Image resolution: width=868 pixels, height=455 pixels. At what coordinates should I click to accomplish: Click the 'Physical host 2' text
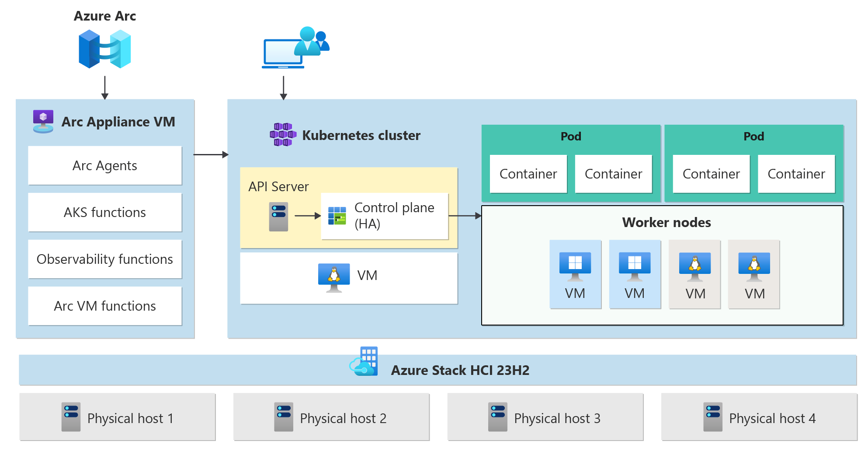pos(343,419)
